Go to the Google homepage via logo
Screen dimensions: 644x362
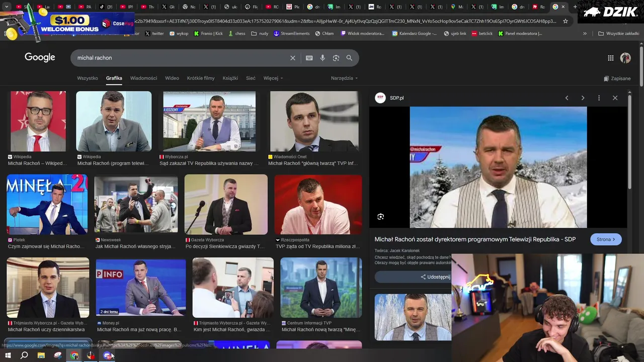[40, 57]
